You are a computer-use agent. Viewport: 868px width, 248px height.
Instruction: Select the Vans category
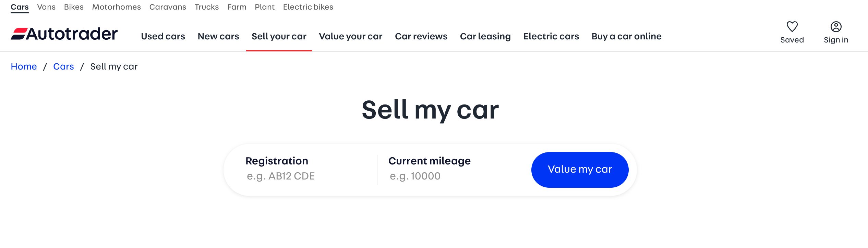pyautogui.click(x=46, y=7)
